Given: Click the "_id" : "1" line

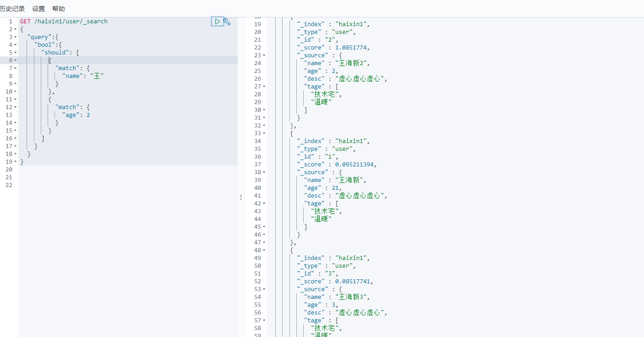Looking at the screenshot, I should (x=317, y=157).
